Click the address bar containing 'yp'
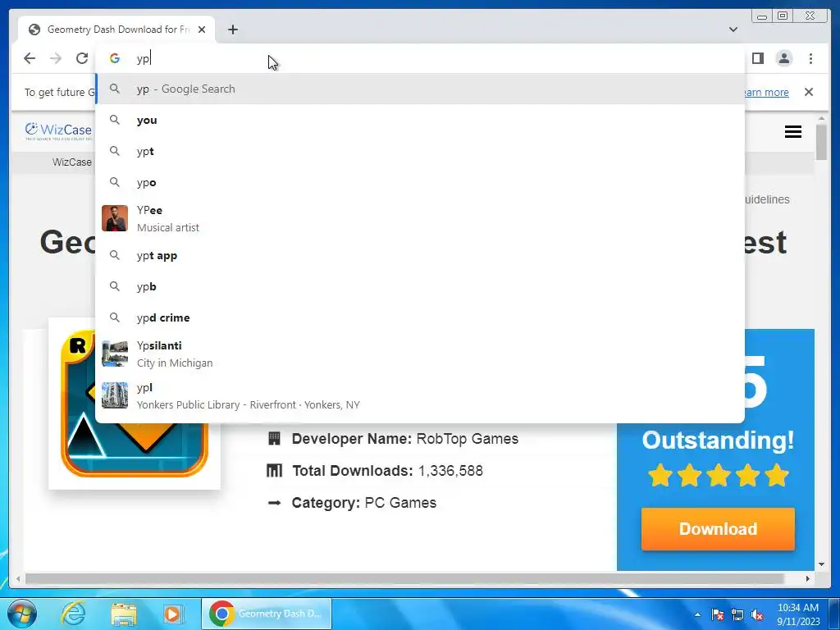This screenshot has height=630, width=840. click(x=420, y=58)
